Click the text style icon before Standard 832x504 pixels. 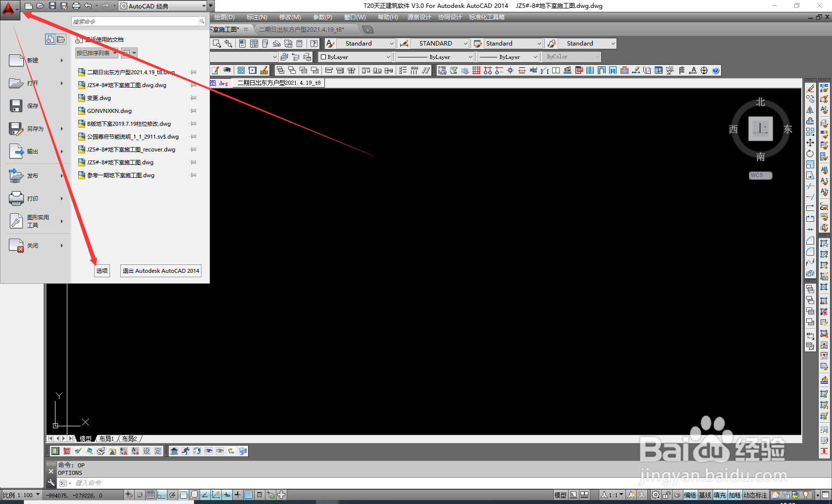click(330, 44)
